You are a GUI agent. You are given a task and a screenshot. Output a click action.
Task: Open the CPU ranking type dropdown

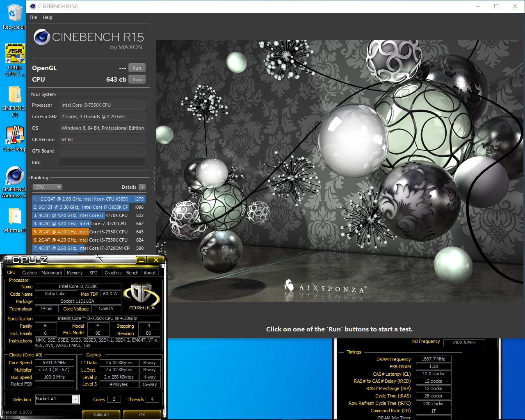48,187
